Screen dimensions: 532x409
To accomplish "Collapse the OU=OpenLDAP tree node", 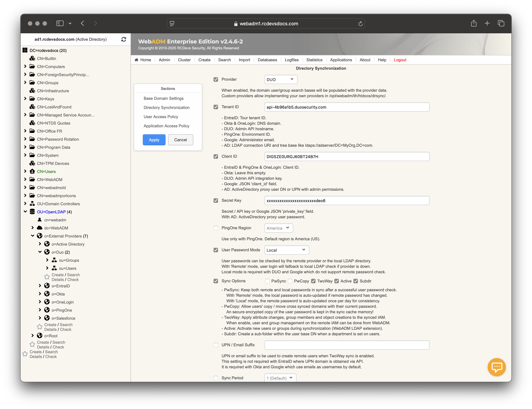I will [25, 211].
